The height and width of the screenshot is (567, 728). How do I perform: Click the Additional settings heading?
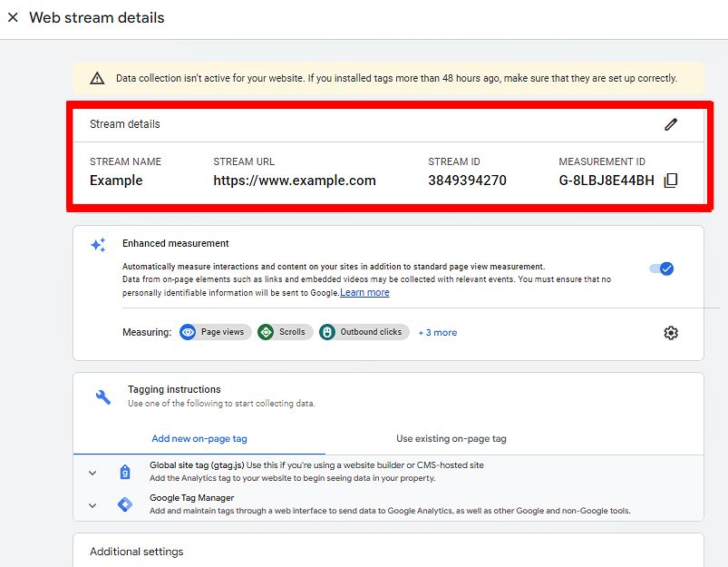coord(137,552)
